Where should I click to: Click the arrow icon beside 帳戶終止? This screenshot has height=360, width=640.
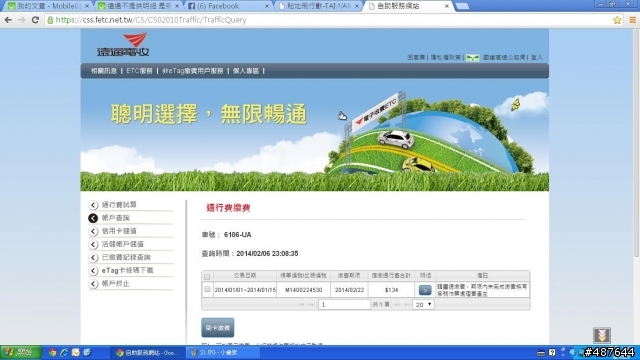93,284
